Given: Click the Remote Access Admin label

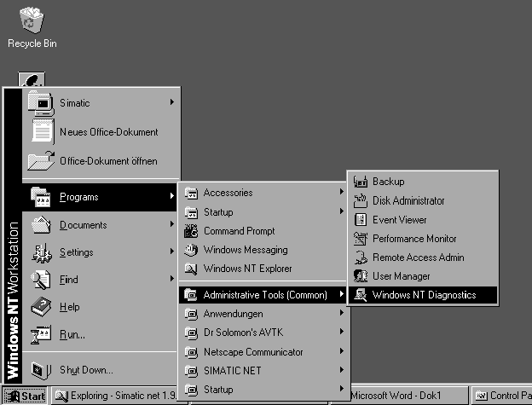Looking at the screenshot, I should (x=419, y=257).
